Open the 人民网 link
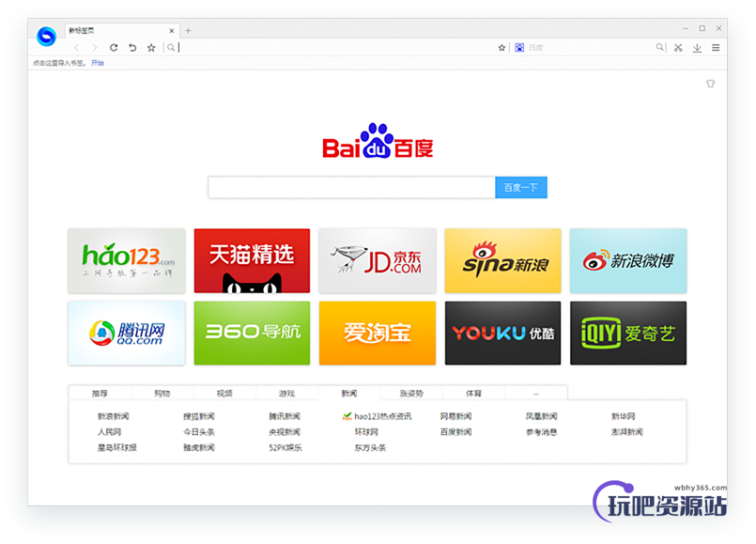The width and height of the screenshot is (756, 544). tap(110, 432)
